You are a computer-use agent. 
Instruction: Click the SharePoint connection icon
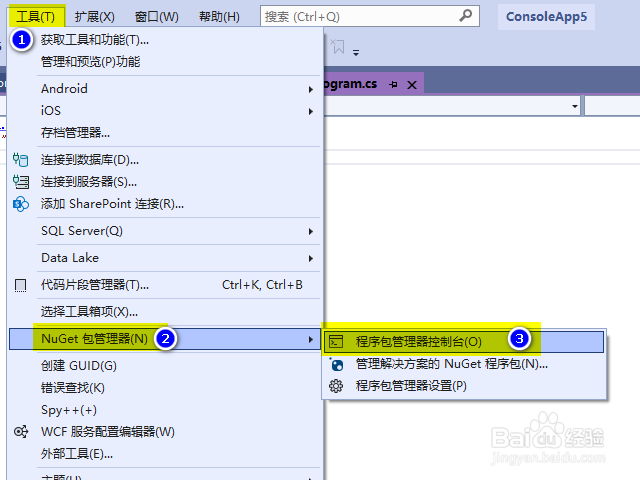point(20,204)
